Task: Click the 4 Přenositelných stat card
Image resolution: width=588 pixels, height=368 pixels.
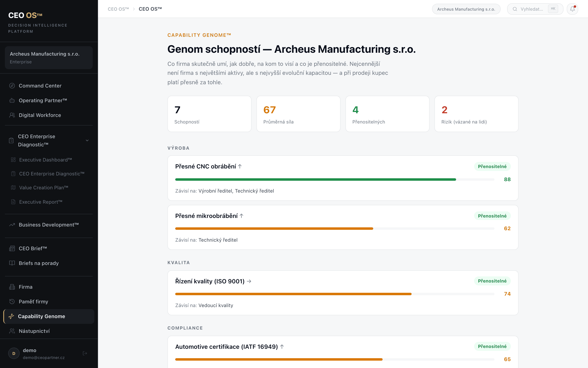Action: (387, 114)
